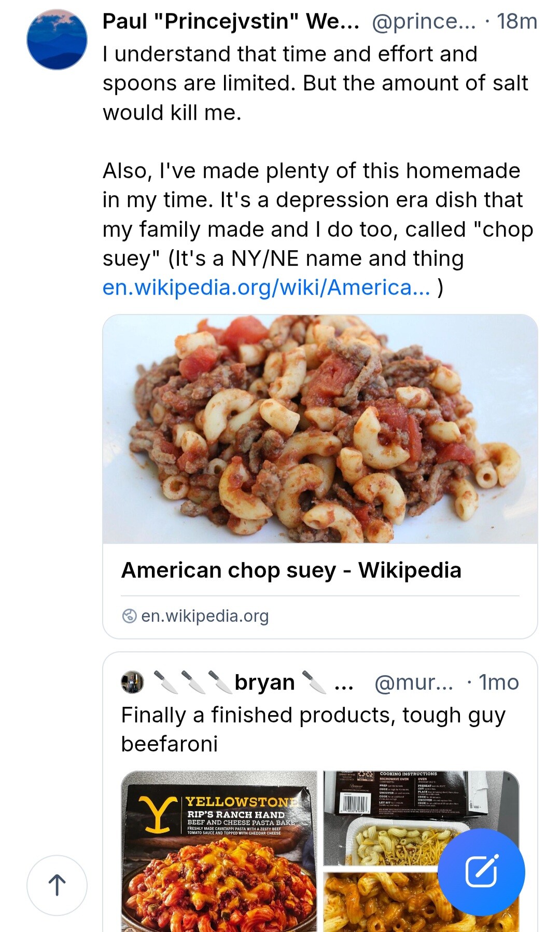This screenshot has width=560, height=932.
Task: Open the American chop suey photo
Action: click(x=320, y=429)
